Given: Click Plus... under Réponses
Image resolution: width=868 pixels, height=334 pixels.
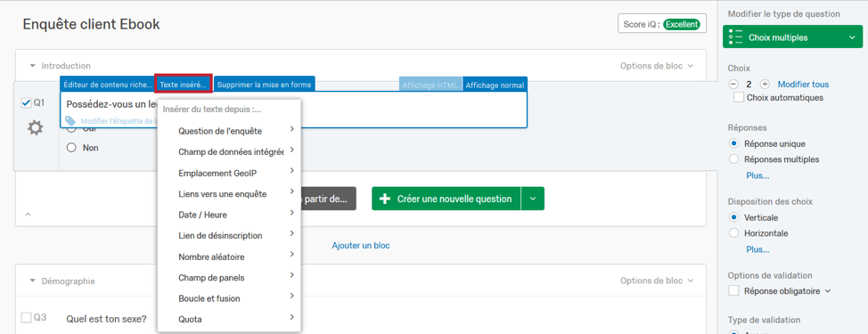Looking at the screenshot, I should 757,175.
